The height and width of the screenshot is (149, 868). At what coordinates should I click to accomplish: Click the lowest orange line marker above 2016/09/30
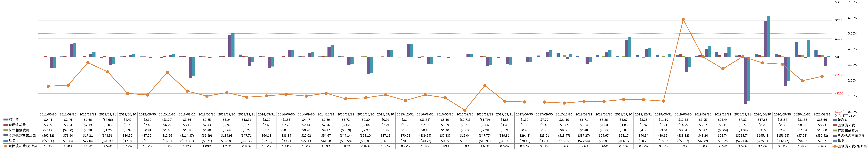click(465, 110)
